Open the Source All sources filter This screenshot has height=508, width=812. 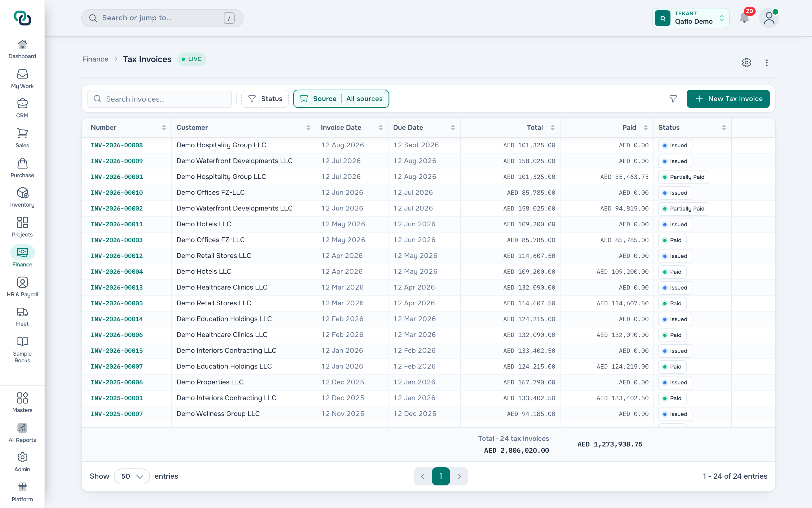pos(341,99)
